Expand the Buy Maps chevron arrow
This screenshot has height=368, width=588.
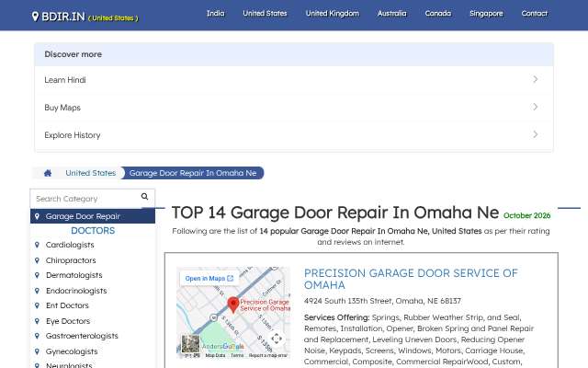pyautogui.click(x=536, y=107)
